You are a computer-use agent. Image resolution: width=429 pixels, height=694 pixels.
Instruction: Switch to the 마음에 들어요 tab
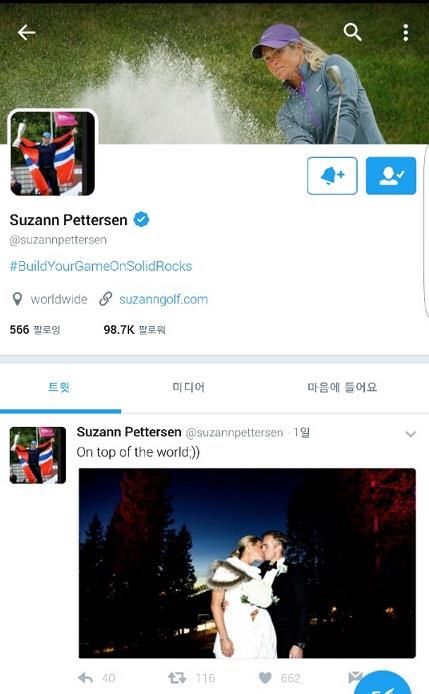tap(342, 388)
